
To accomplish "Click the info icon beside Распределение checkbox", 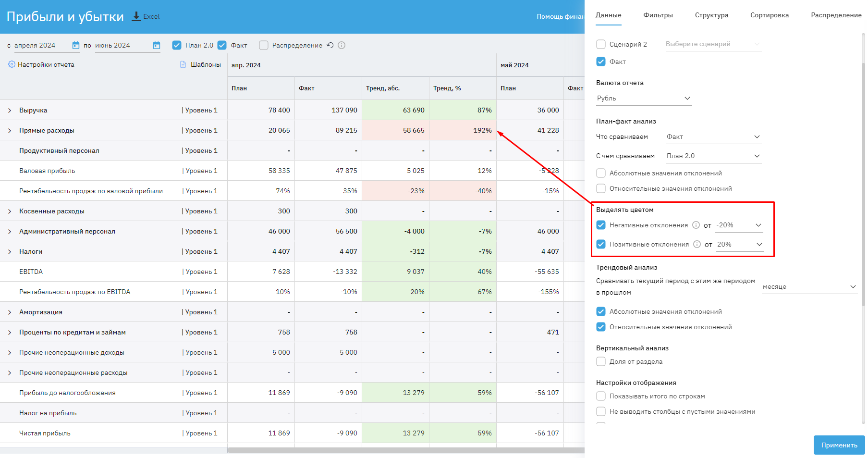I will click(x=342, y=45).
